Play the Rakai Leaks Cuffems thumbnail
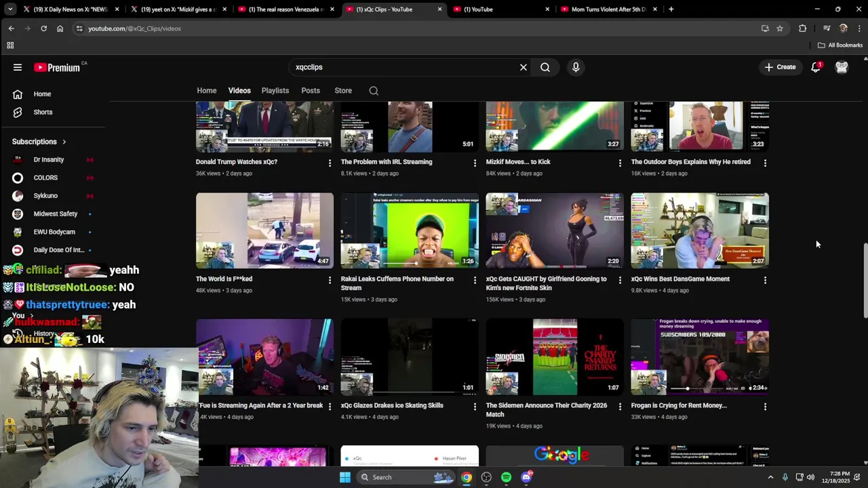Screen dimensions: 868x488 (x=410, y=230)
